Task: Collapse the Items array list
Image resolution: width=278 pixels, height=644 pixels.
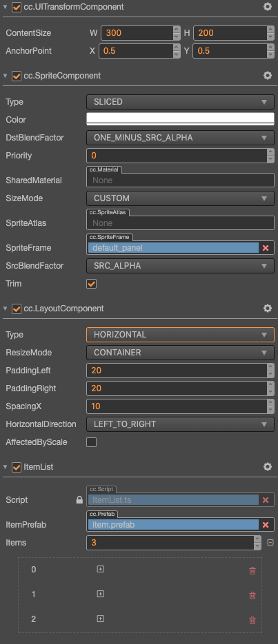Action: click(270, 543)
